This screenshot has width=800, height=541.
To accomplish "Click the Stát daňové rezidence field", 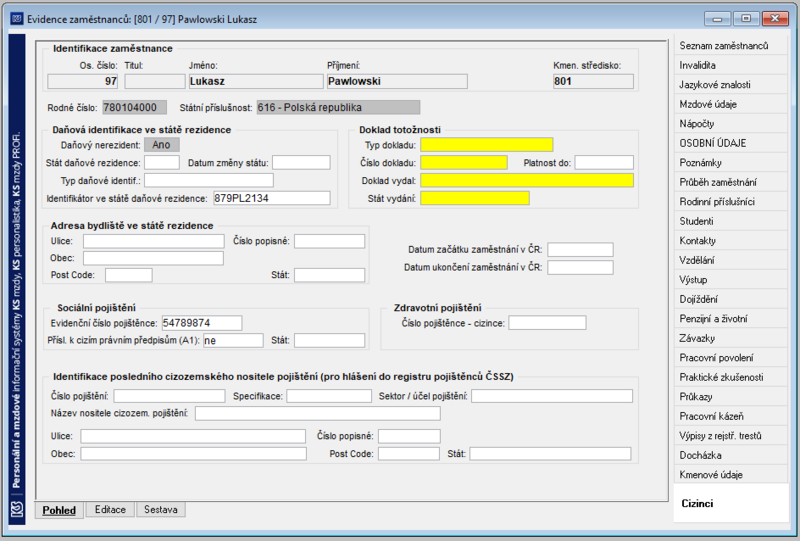I will coord(162,163).
